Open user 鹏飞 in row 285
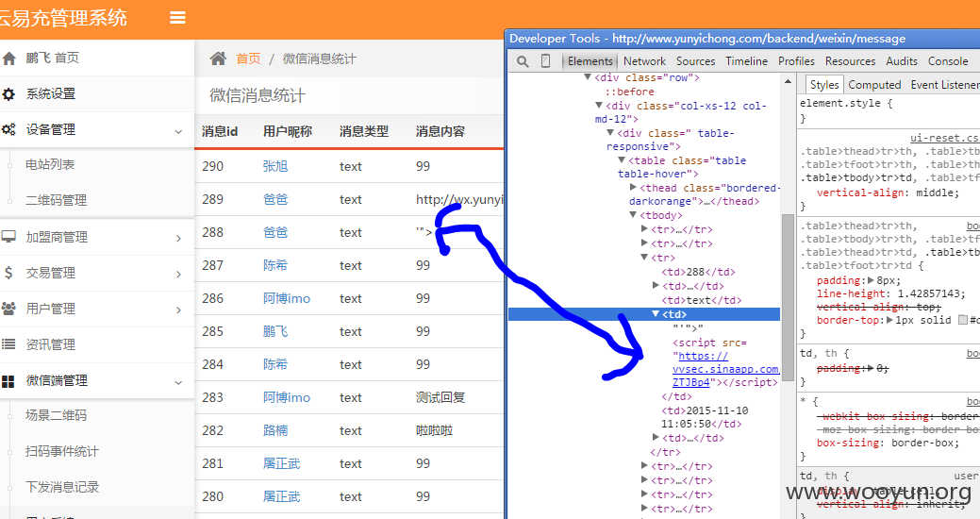 tap(275, 331)
